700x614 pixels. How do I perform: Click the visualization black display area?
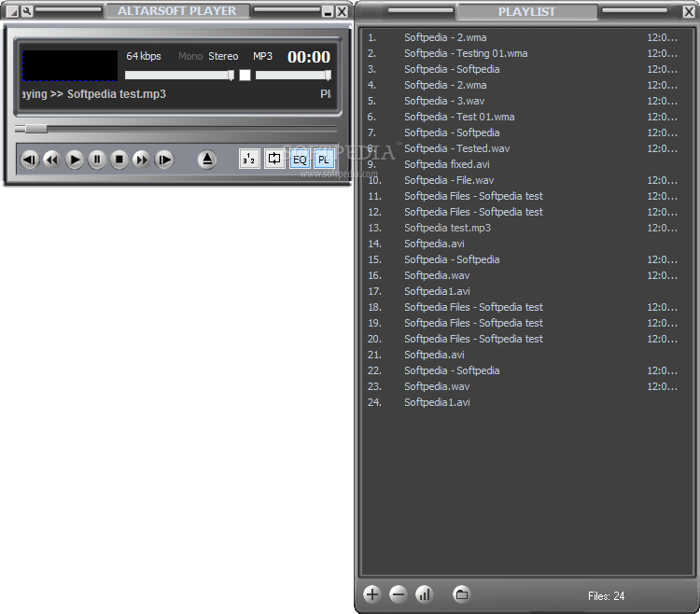click(x=70, y=65)
